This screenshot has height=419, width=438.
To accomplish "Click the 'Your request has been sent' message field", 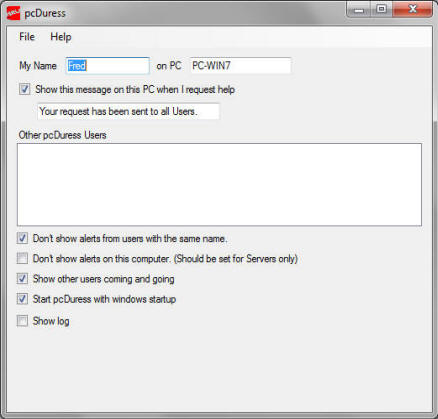I will point(128,111).
